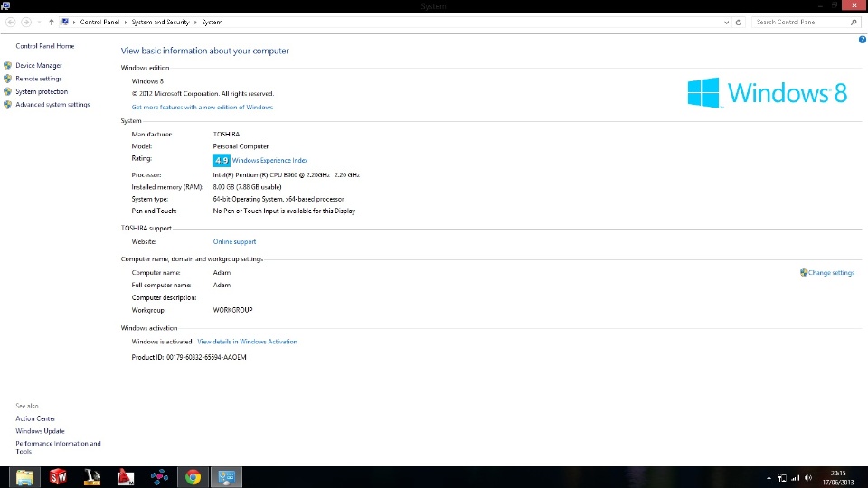
Task: Open Performance Information and Tools
Action: click(58, 447)
